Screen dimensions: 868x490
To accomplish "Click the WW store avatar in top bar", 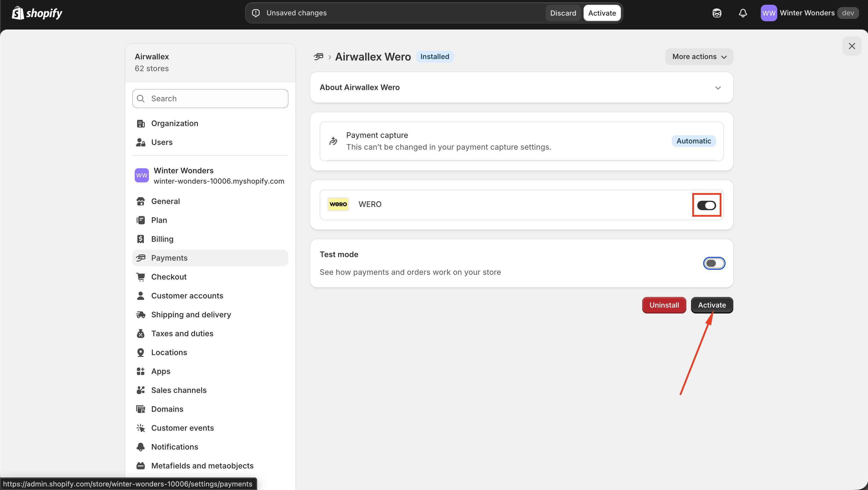I will pos(769,13).
